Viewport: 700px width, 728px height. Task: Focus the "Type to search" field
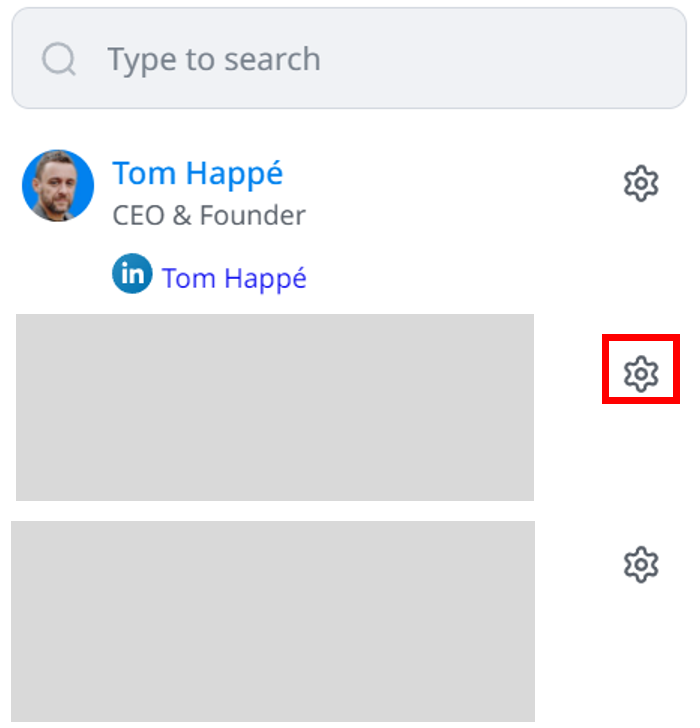coord(350,59)
